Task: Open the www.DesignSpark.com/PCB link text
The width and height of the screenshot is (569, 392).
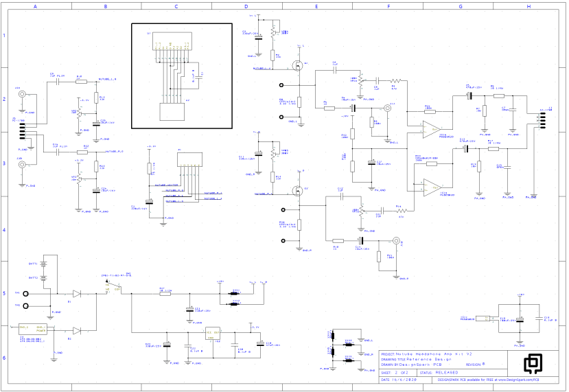Action: tap(518, 380)
